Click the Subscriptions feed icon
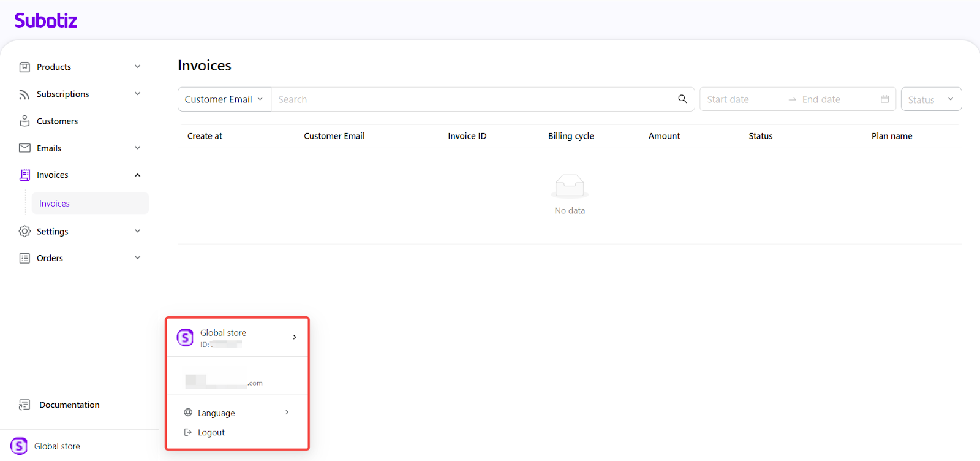980x461 pixels. coord(24,94)
